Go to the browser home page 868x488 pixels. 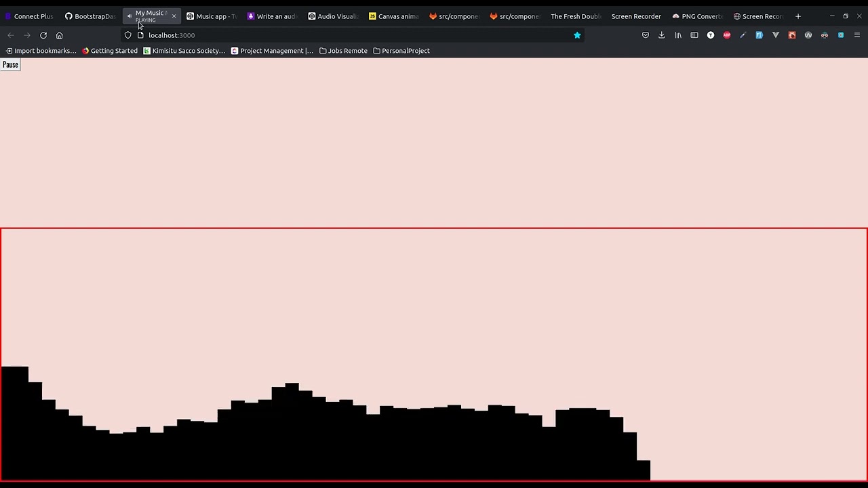click(60, 35)
